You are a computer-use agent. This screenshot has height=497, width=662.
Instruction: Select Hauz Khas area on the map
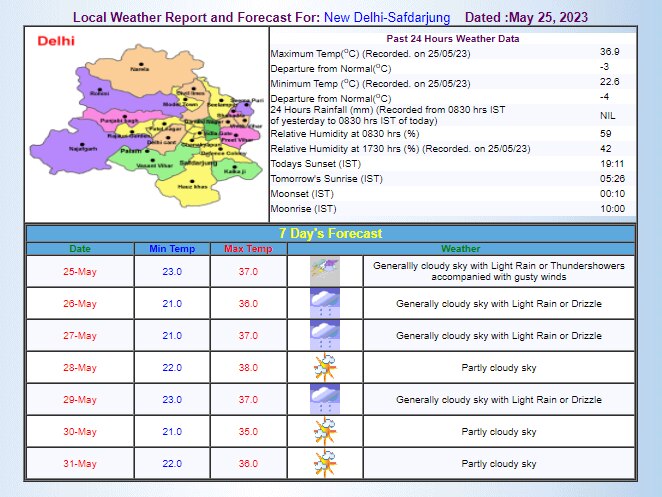click(191, 186)
